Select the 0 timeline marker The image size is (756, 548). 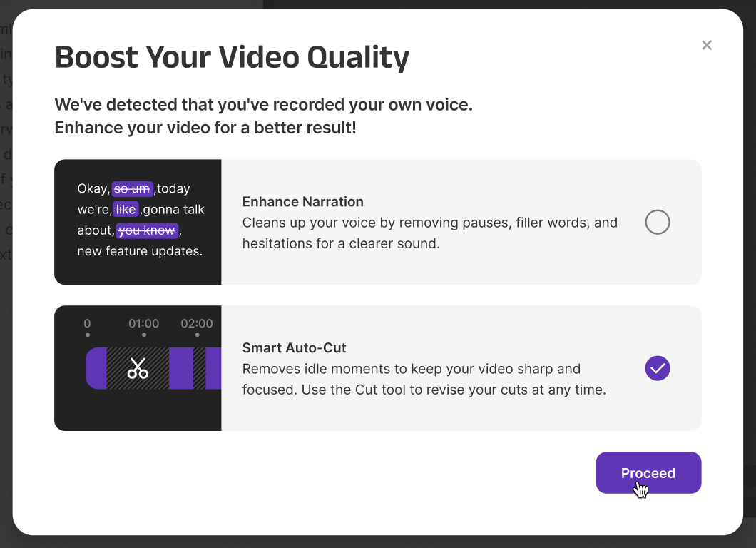[87, 324]
